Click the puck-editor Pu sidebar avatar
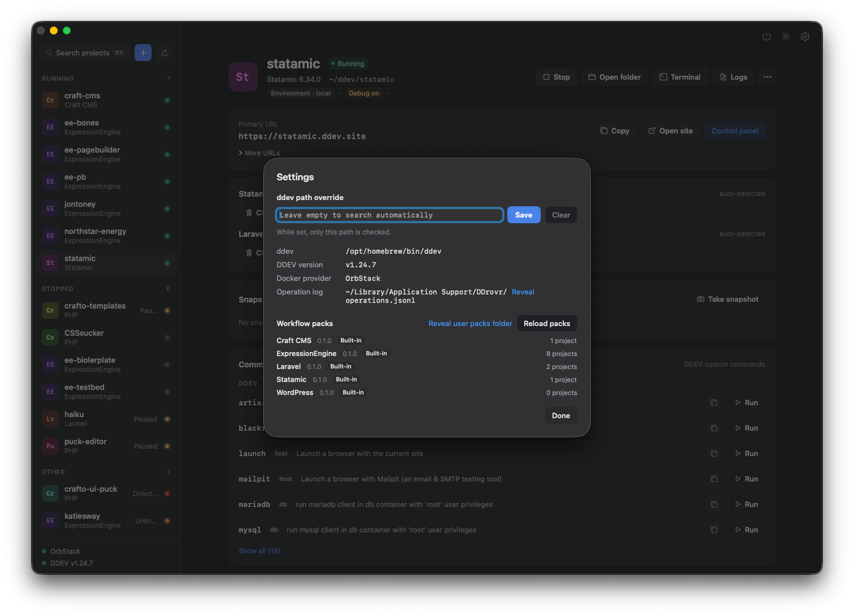This screenshot has width=854, height=616. (x=50, y=446)
